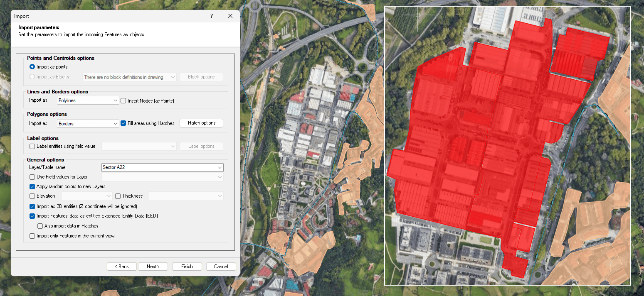The image size is (644, 296).
Task: Disable Apply random colors to new Layers
Action: 32,186
